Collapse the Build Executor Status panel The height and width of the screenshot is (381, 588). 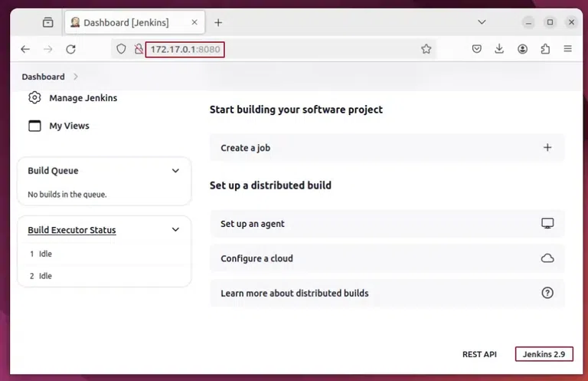tap(175, 230)
